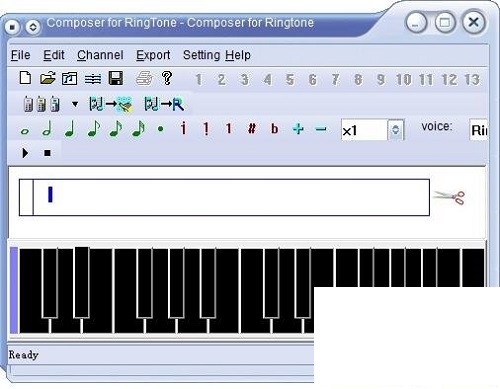Select channel number 13
The width and height of the screenshot is (500, 389).
pos(472,79)
